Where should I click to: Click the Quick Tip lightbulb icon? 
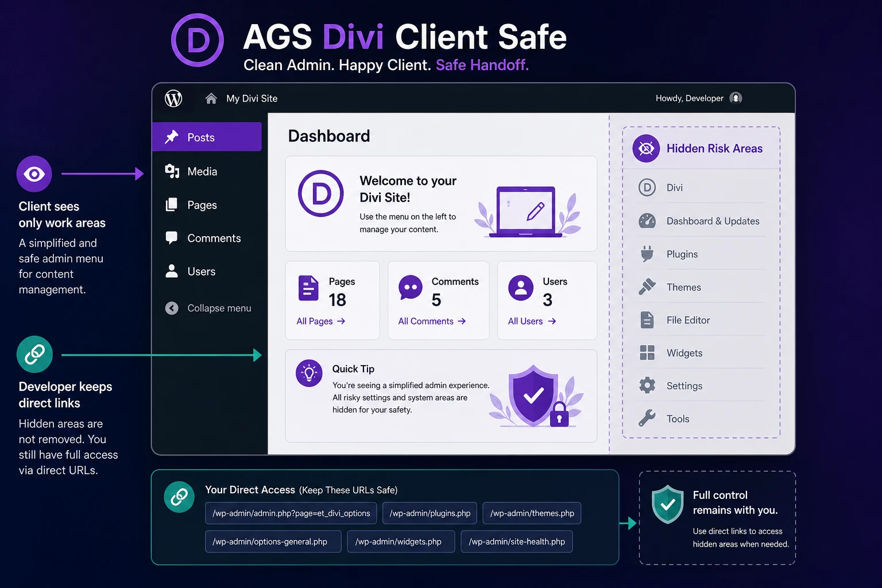[309, 374]
